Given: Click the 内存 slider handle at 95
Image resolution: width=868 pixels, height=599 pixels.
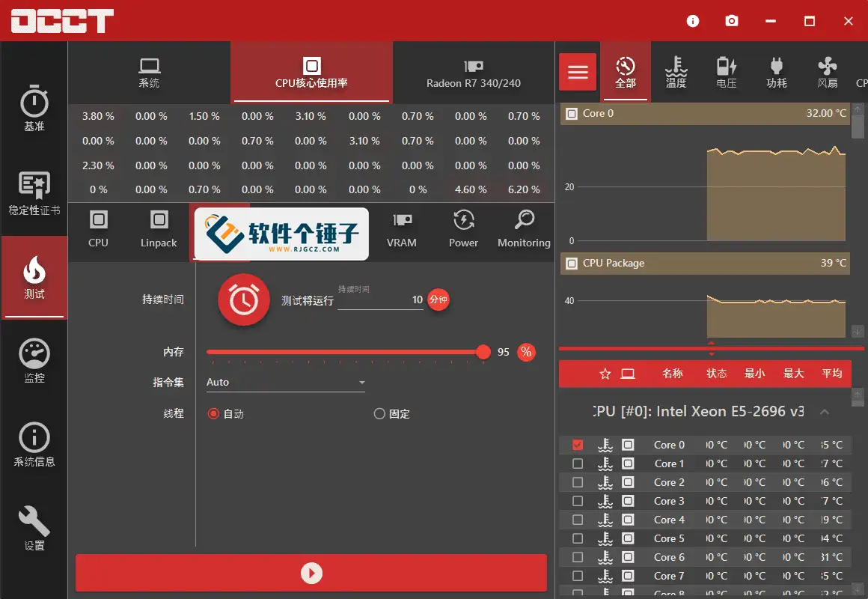Looking at the screenshot, I should coord(483,352).
